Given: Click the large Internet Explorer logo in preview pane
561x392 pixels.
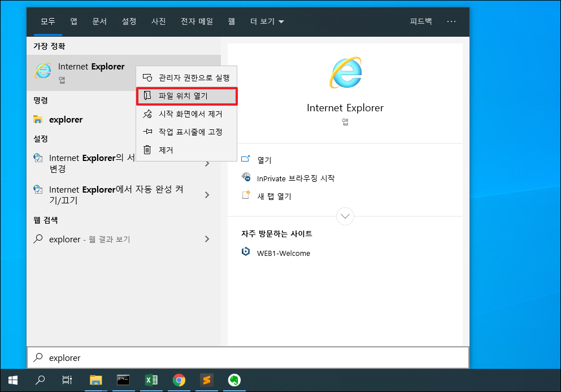Looking at the screenshot, I should coord(345,72).
